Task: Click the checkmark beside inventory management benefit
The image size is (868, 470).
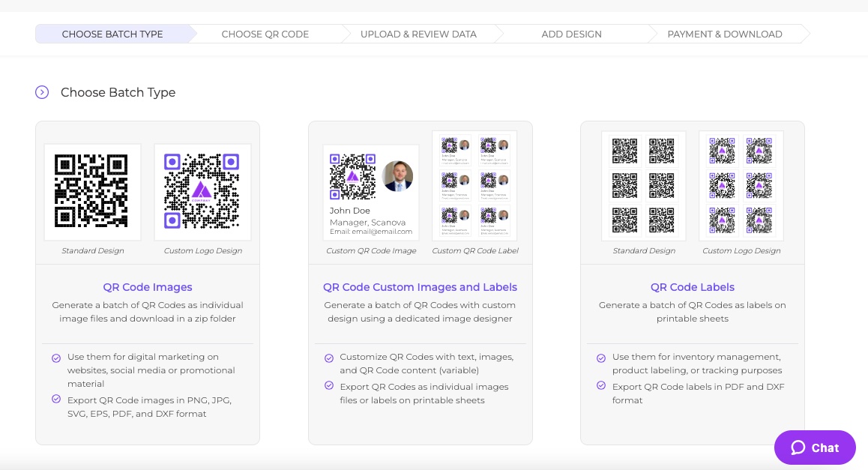Action: (x=601, y=358)
